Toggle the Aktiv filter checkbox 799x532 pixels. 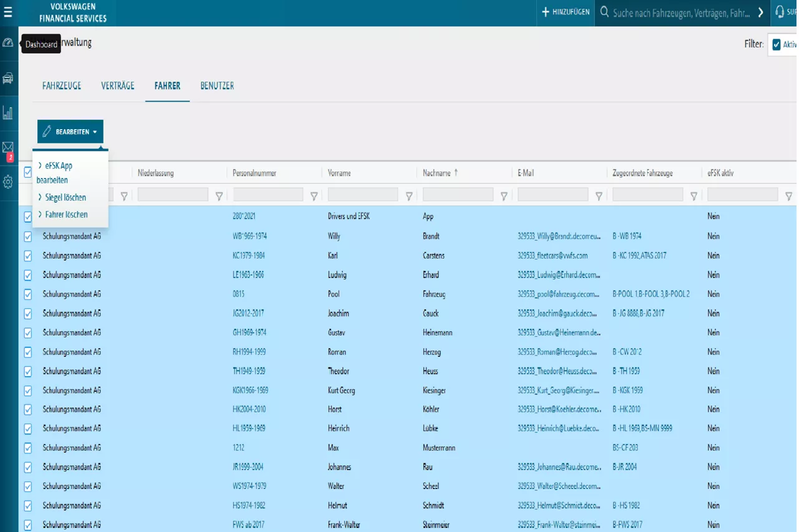point(777,45)
